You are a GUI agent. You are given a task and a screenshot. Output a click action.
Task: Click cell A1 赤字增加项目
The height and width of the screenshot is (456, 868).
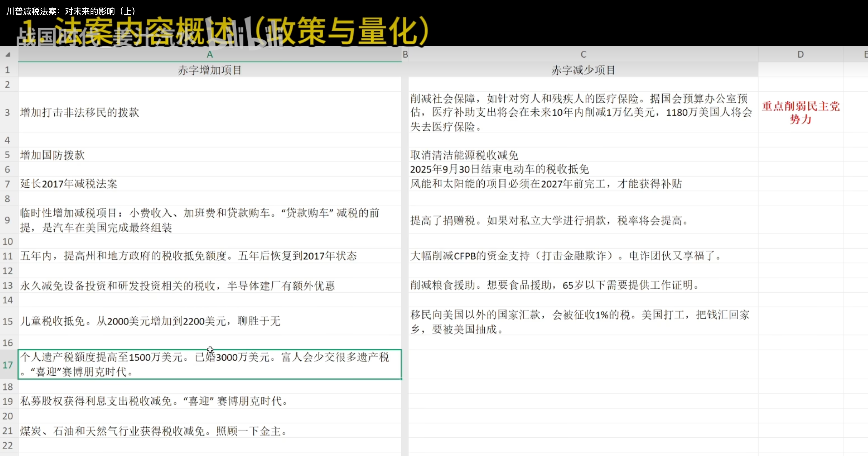click(x=210, y=70)
